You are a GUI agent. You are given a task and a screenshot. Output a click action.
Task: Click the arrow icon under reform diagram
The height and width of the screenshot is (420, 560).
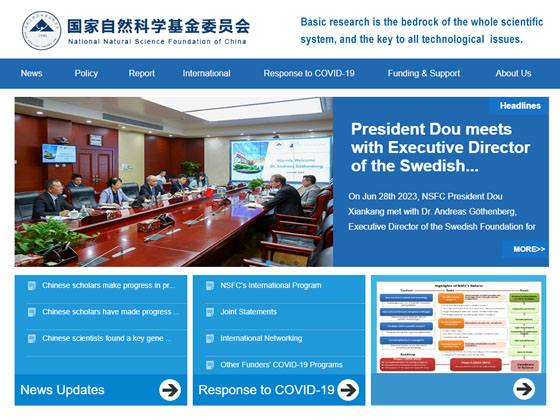point(524,389)
